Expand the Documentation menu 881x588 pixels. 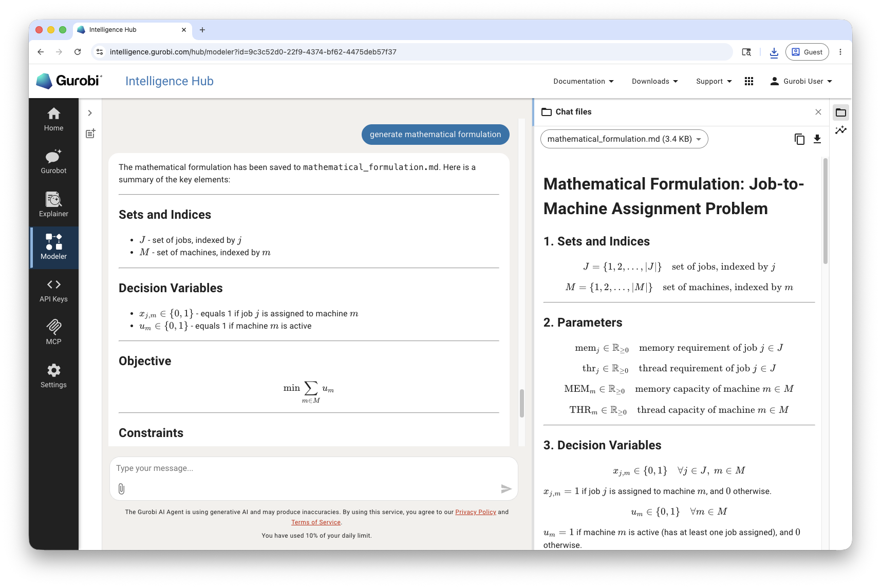coord(583,81)
